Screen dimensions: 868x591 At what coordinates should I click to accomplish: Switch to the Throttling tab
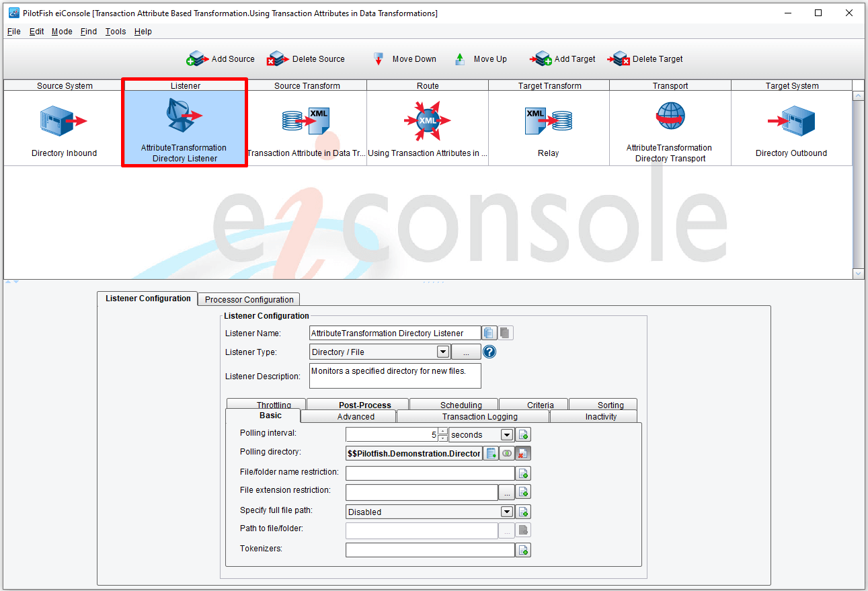click(266, 404)
